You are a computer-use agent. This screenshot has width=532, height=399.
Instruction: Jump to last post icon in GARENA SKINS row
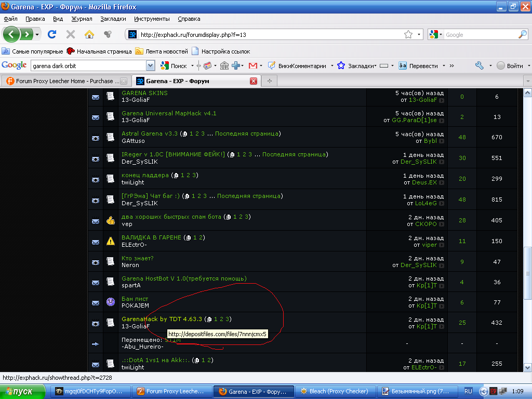pos(442,100)
